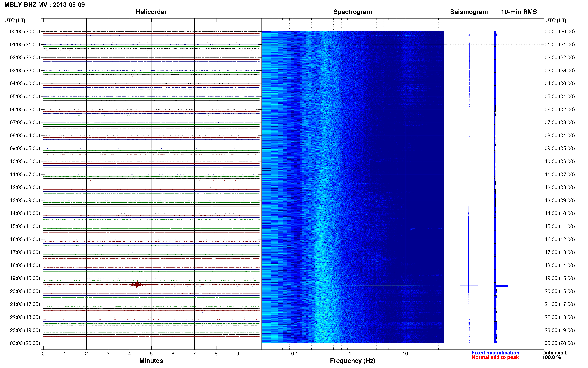Click the right-axis label '23:00 (19:00)'
This screenshot has width=588, height=368.
tap(560, 330)
